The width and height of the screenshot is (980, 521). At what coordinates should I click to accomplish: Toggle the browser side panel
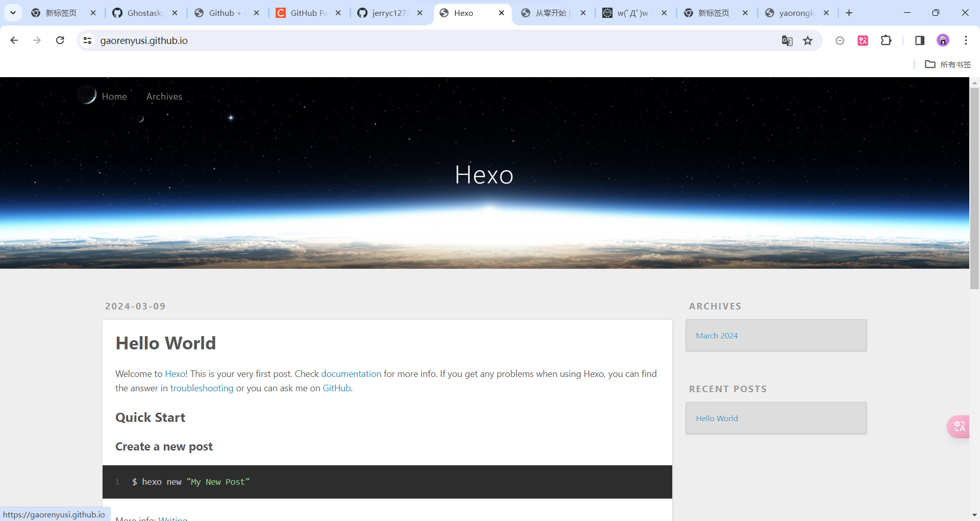click(920, 40)
